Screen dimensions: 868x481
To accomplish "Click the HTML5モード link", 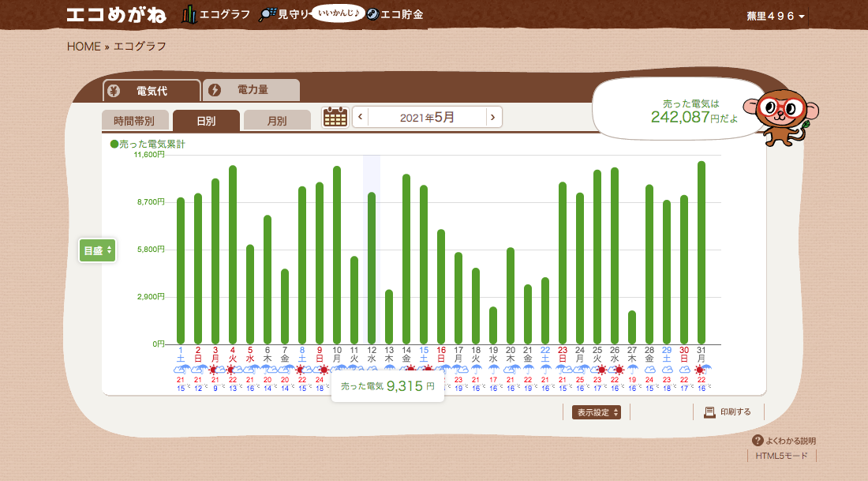I will pos(781,456).
